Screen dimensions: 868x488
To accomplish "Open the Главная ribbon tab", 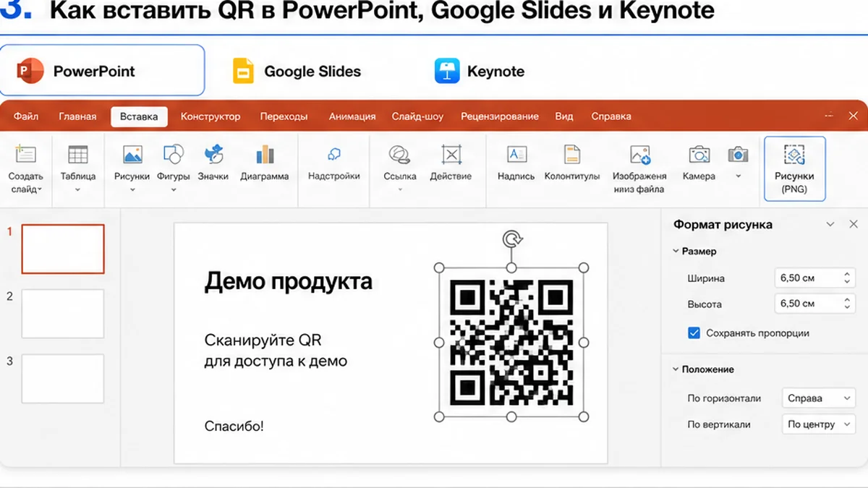I will [x=77, y=116].
